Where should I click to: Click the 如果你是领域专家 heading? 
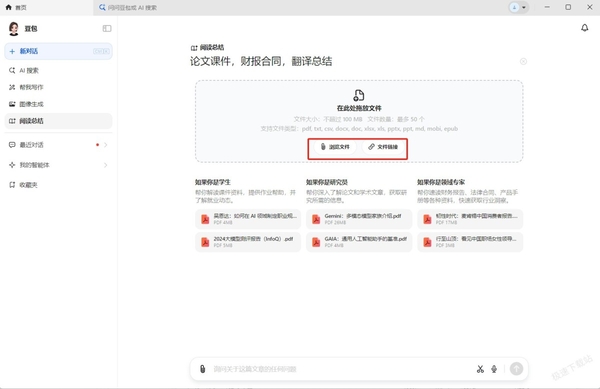pyautogui.click(x=441, y=182)
